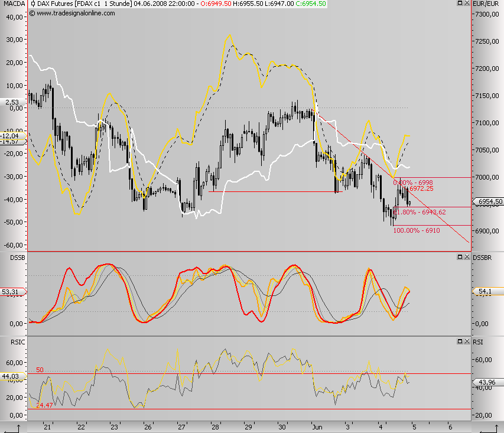Click the red 24.47 level label in RSI pane
Image resolution: width=504 pixels, height=433 pixels.
coord(44,405)
